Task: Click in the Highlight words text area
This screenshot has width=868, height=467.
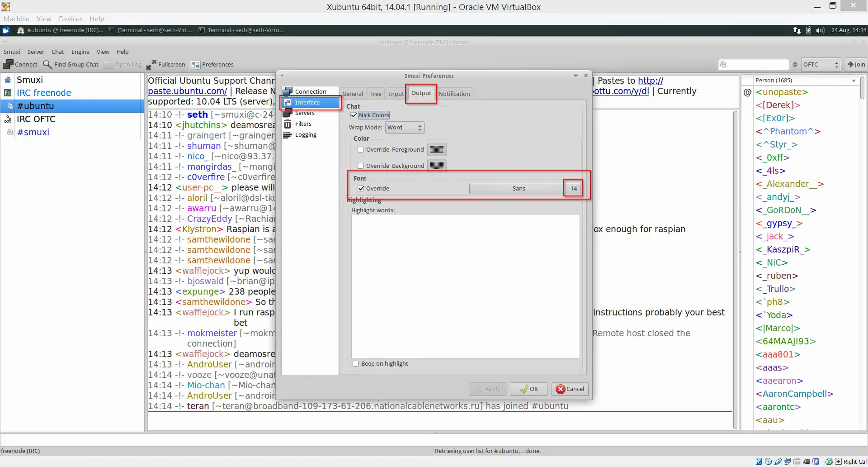Action: 466,286
